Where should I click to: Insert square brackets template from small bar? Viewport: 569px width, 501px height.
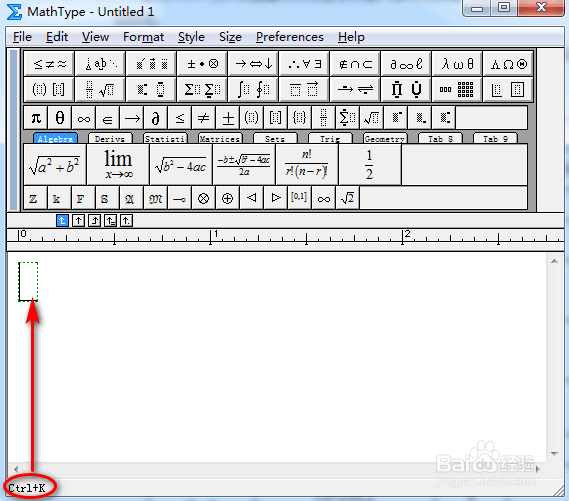click(275, 118)
